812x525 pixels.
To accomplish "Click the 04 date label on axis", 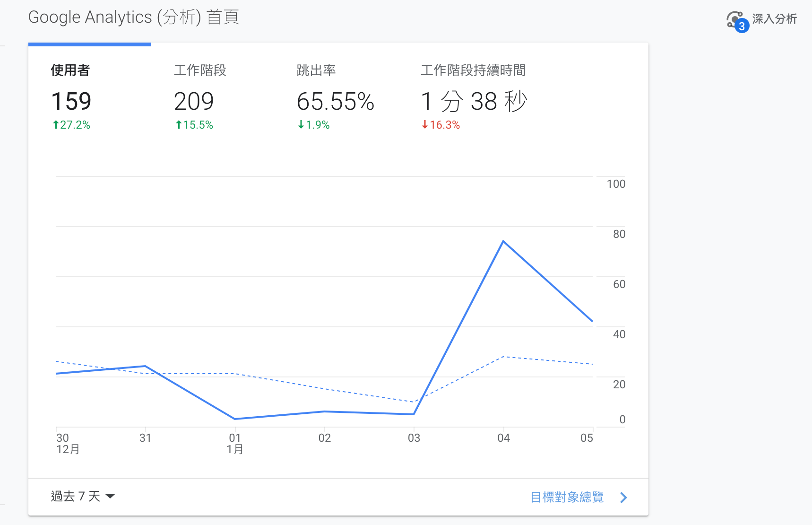I will point(503,438).
